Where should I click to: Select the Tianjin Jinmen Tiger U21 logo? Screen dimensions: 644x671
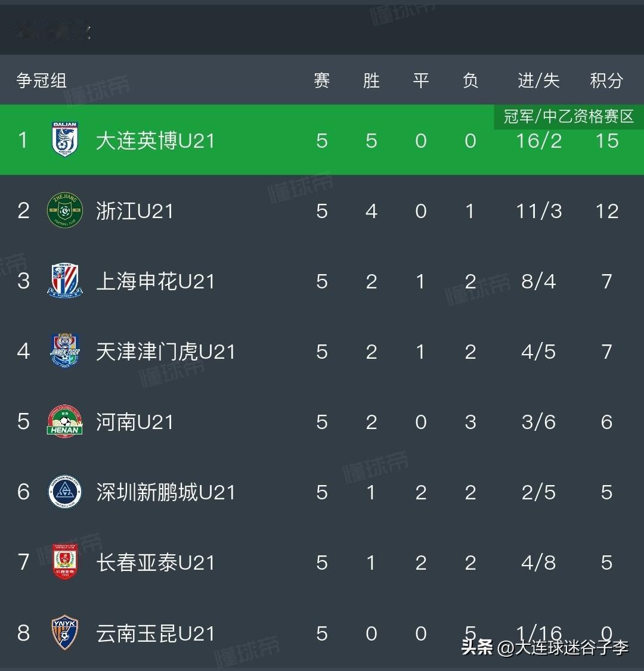64,350
